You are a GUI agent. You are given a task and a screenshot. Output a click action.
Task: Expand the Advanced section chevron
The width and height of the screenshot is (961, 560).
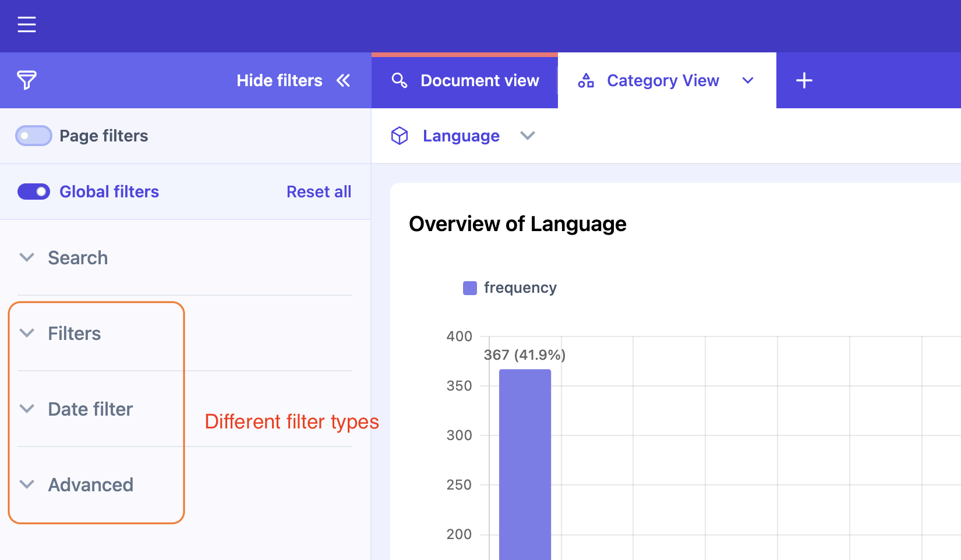[27, 484]
